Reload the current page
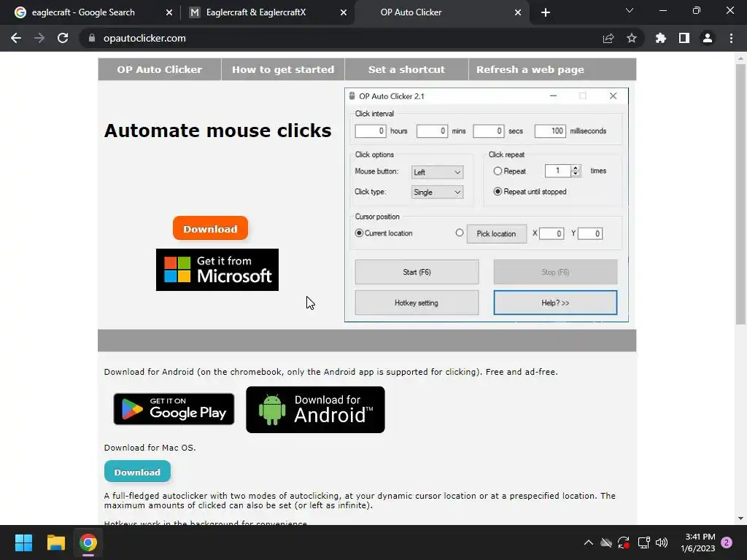 click(63, 38)
